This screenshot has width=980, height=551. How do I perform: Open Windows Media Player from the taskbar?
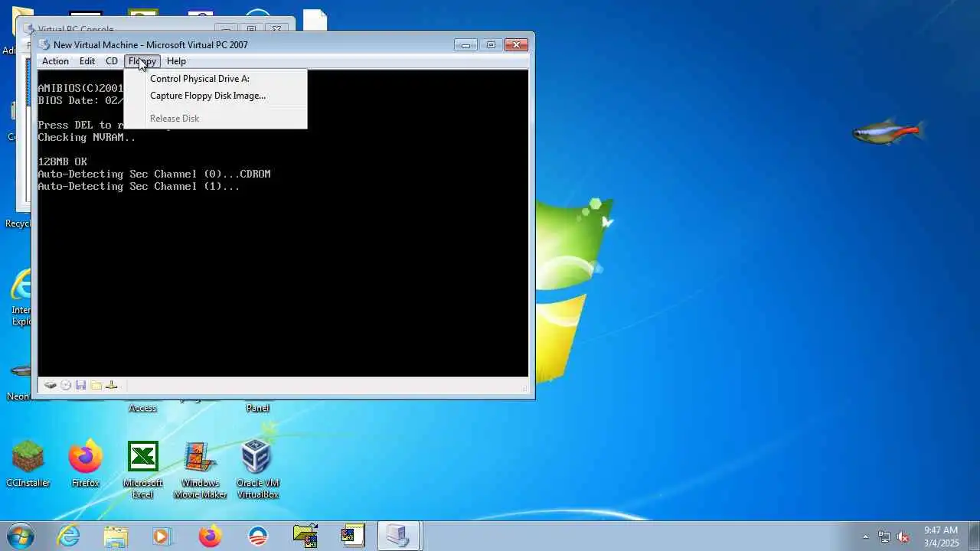pyautogui.click(x=162, y=536)
